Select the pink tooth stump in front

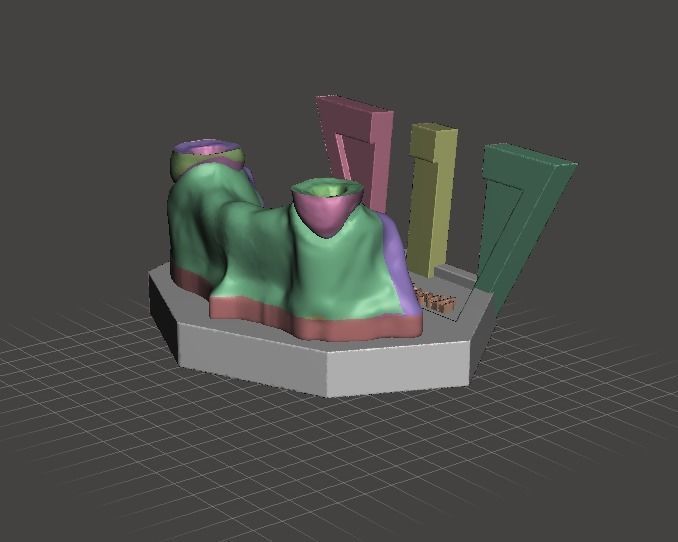coord(327,208)
